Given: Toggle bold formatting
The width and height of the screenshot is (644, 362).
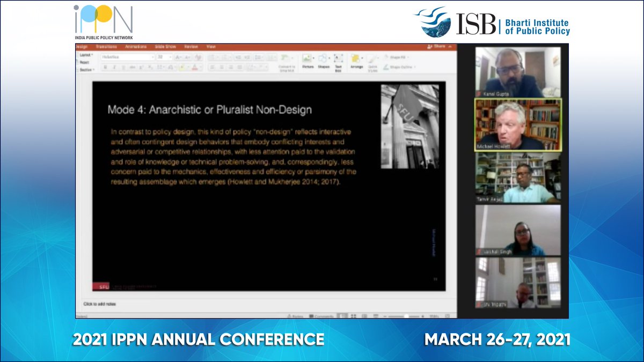Looking at the screenshot, I should tap(105, 67).
